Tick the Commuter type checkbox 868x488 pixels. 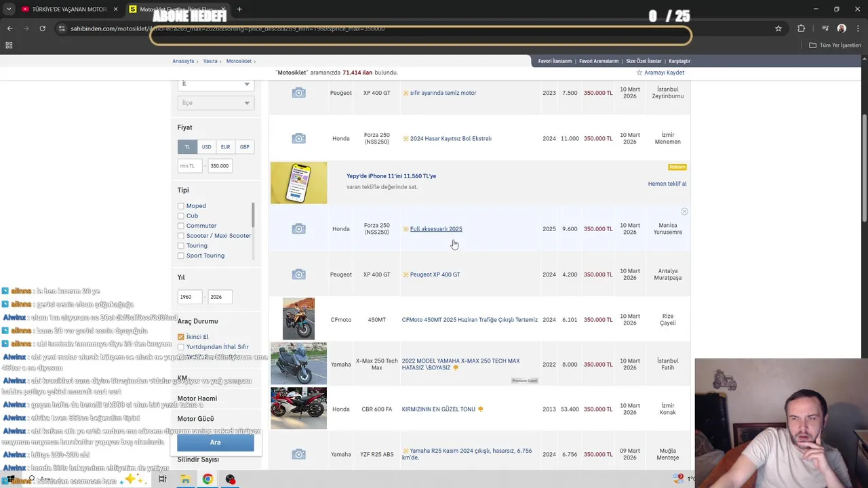pyautogui.click(x=180, y=226)
